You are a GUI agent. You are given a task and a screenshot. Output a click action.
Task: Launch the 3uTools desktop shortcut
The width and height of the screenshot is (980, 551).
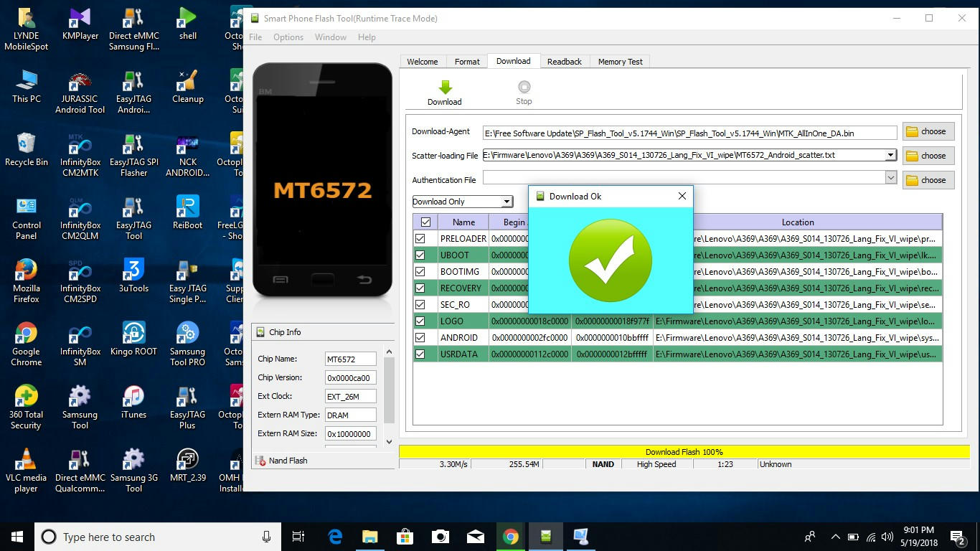coord(133,271)
